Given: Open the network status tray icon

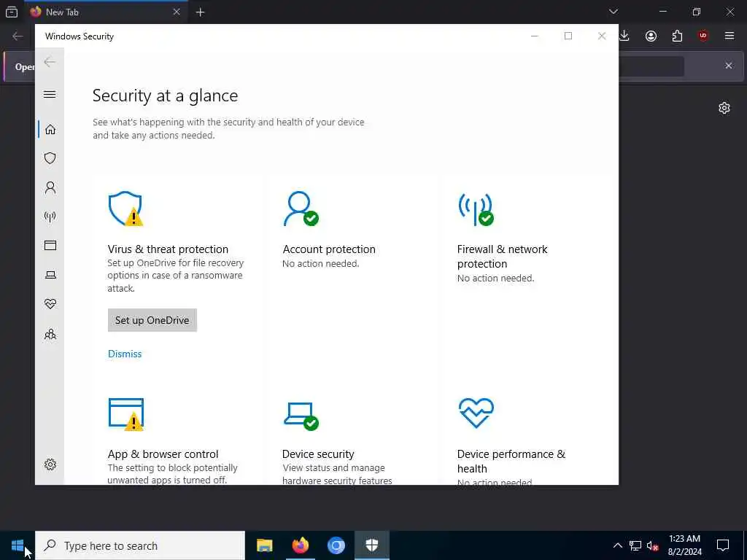Looking at the screenshot, I should pos(635,545).
